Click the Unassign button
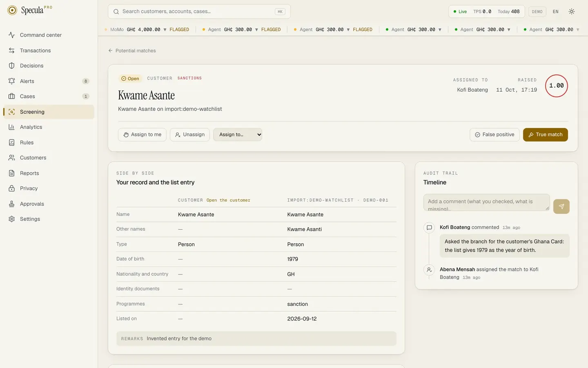This screenshot has width=588, height=368. [190, 135]
